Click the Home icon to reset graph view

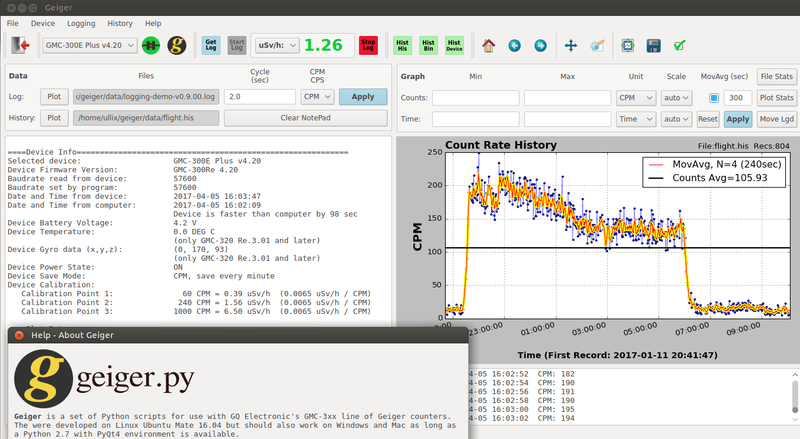(489, 45)
